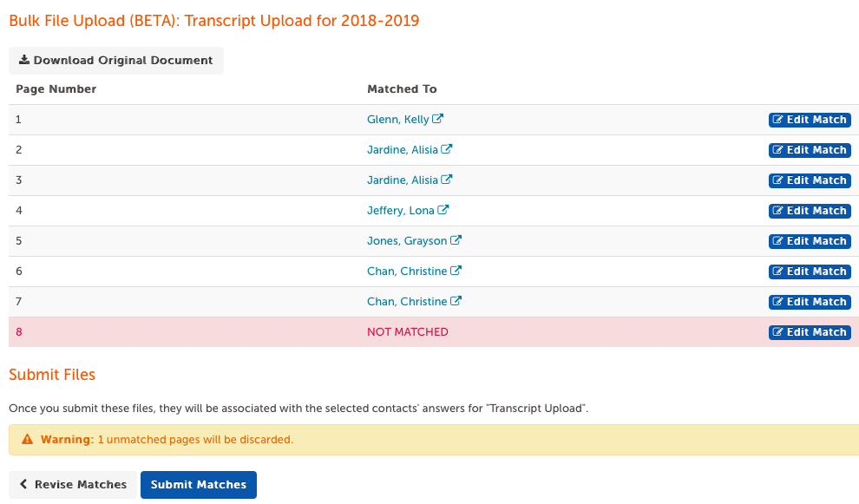Edit Match for page 4 Jeffery, Lona
This screenshot has height=504, width=859.
[x=810, y=211]
